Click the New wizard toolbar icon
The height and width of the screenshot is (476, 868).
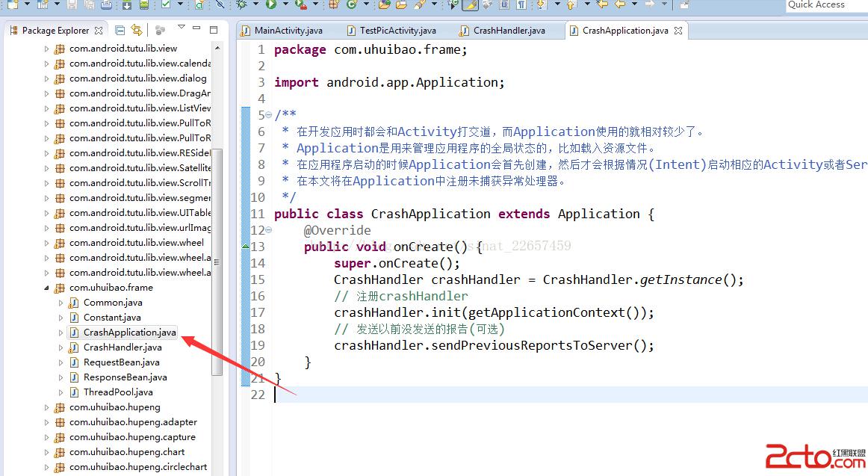point(12,4)
